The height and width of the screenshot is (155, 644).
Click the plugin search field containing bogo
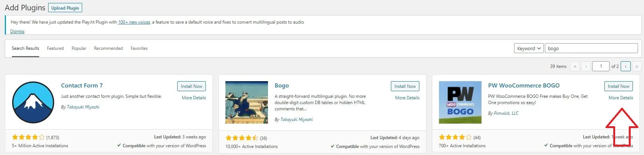tap(591, 48)
